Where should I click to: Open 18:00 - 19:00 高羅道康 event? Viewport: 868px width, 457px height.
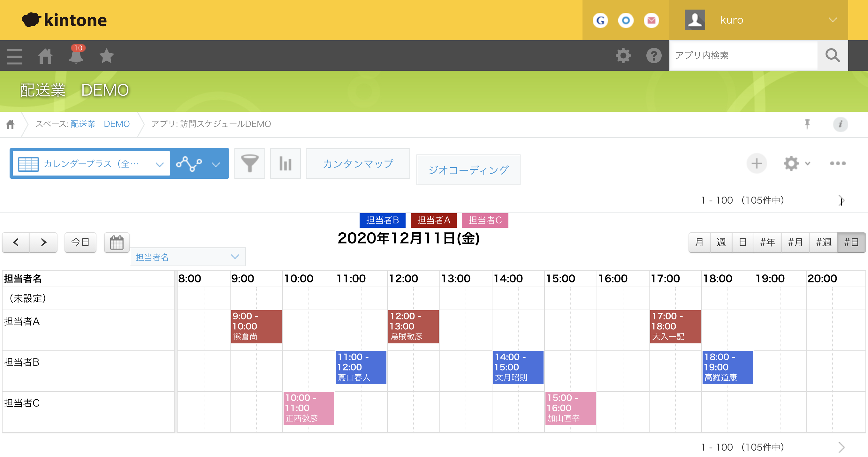click(728, 367)
